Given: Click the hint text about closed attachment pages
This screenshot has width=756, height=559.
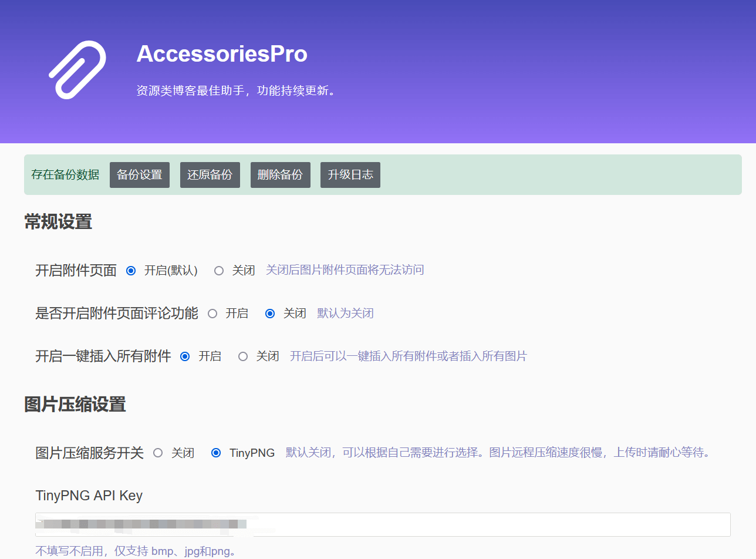Looking at the screenshot, I should pos(345,270).
